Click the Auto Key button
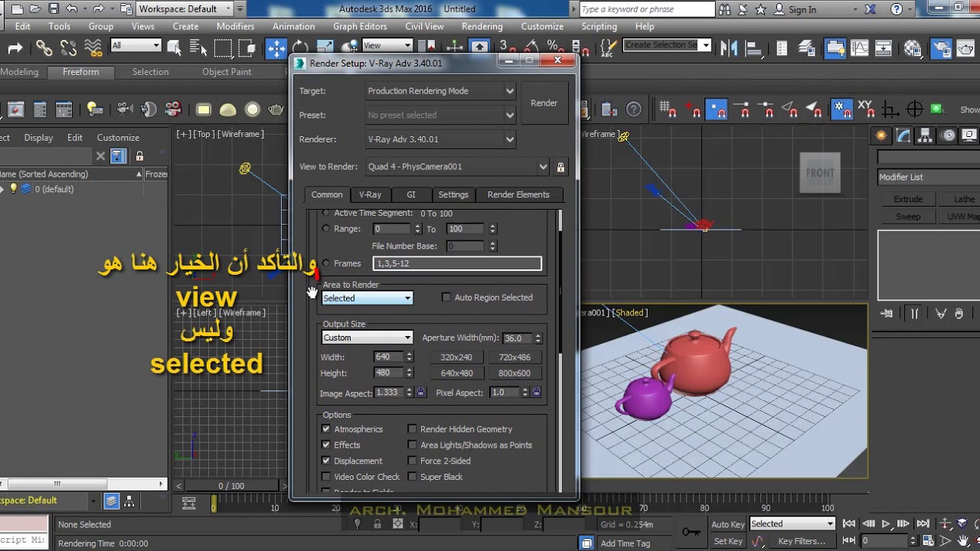Screen dimensions: 980x551 tap(728, 524)
